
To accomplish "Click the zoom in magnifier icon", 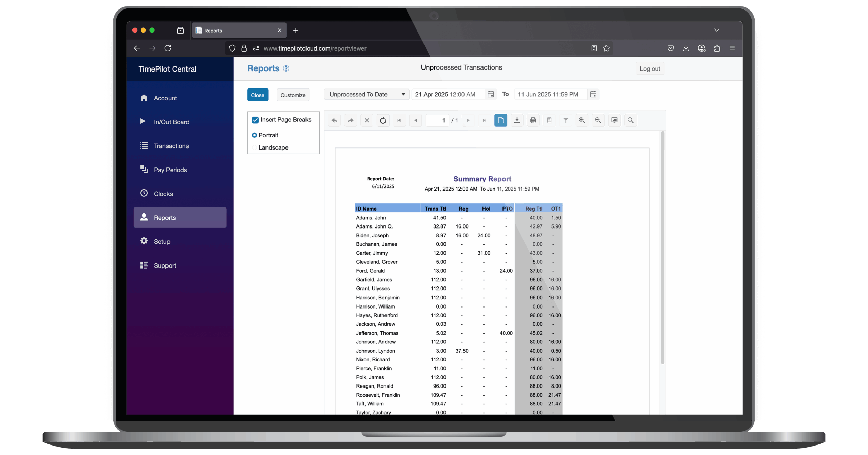I will coord(582,120).
